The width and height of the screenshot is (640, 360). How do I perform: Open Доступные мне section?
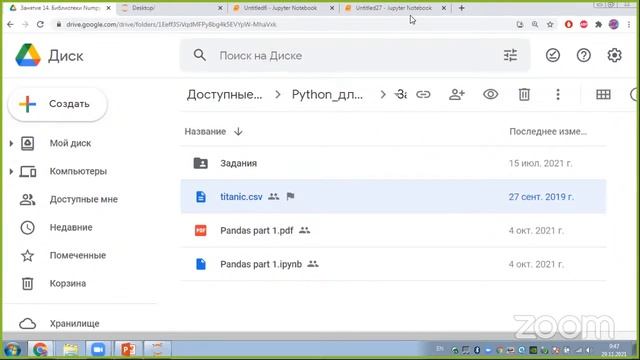tap(84, 200)
